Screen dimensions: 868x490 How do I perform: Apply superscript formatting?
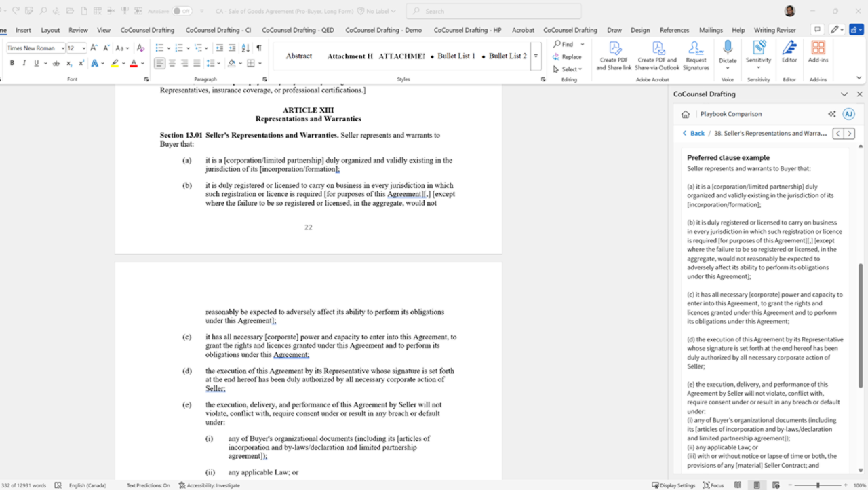81,63
